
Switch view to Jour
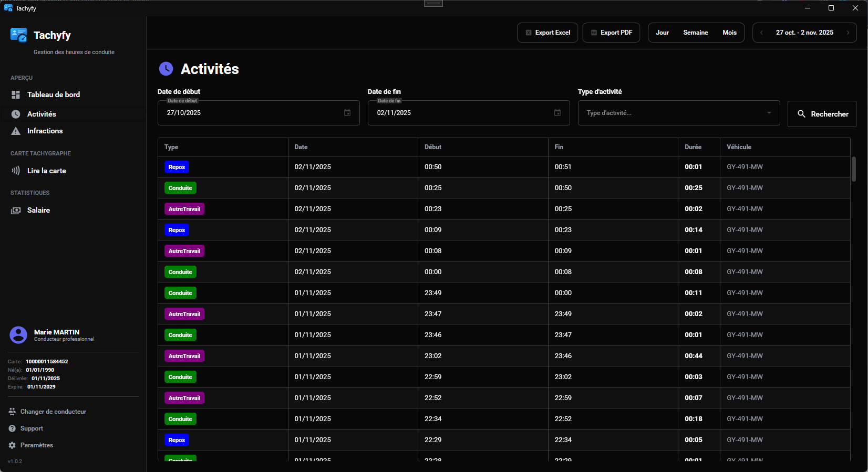pos(662,33)
